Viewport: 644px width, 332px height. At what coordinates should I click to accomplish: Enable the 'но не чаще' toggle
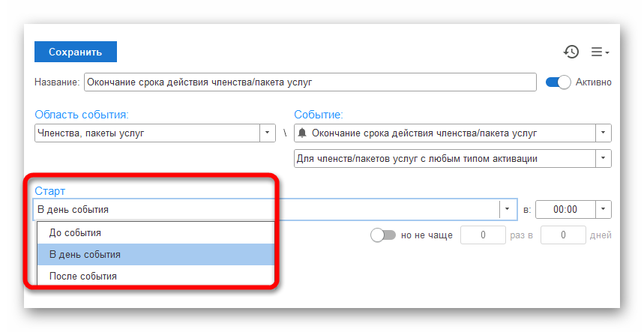pos(383,235)
